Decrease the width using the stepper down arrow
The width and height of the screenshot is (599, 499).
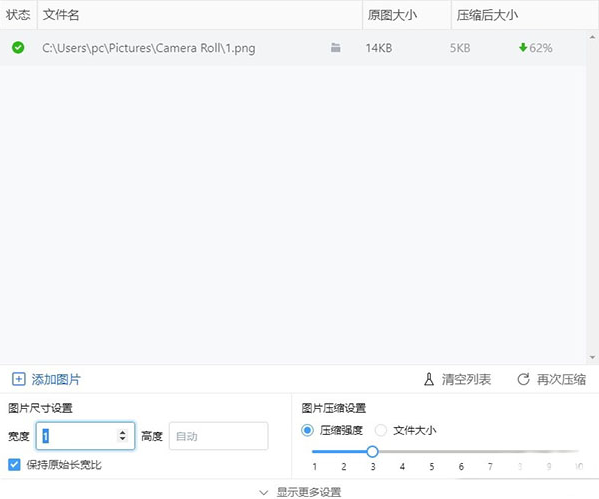[x=123, y=439]
